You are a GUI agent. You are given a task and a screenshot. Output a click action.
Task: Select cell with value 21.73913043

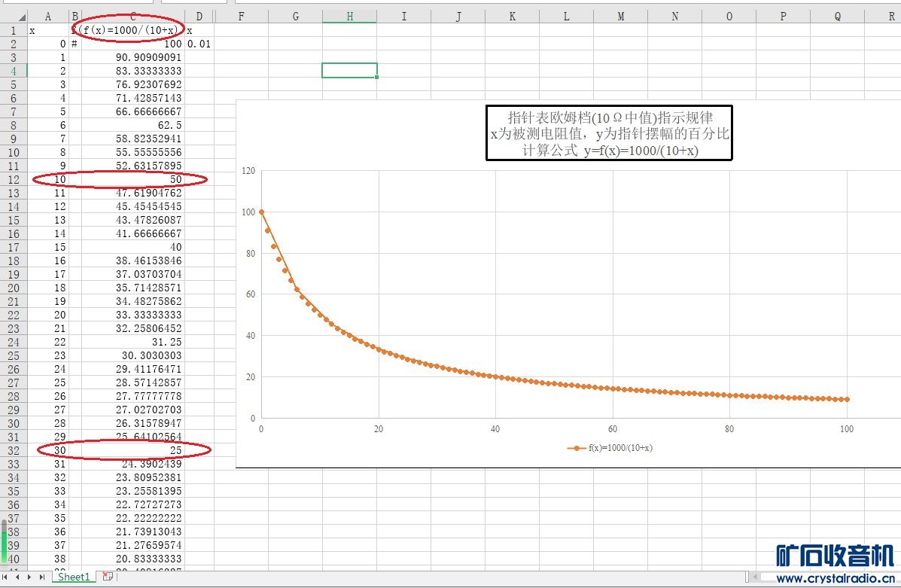[132, 532]
